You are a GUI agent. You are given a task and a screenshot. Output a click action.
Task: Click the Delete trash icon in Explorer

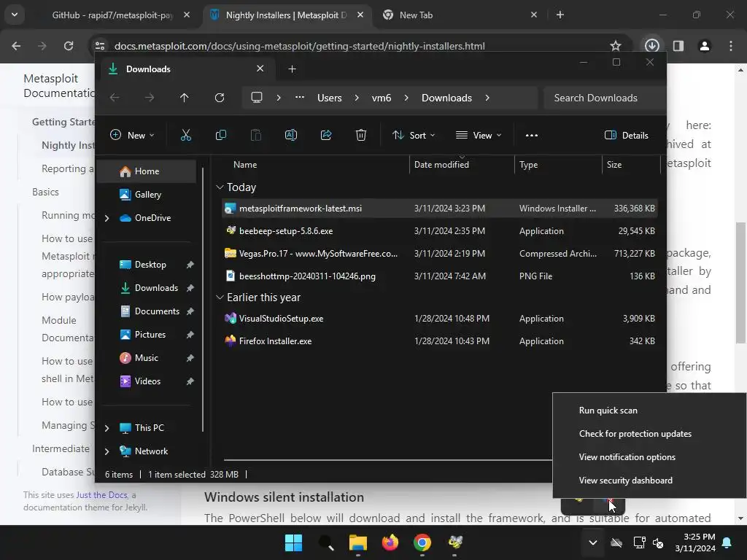tap(361, 135)
